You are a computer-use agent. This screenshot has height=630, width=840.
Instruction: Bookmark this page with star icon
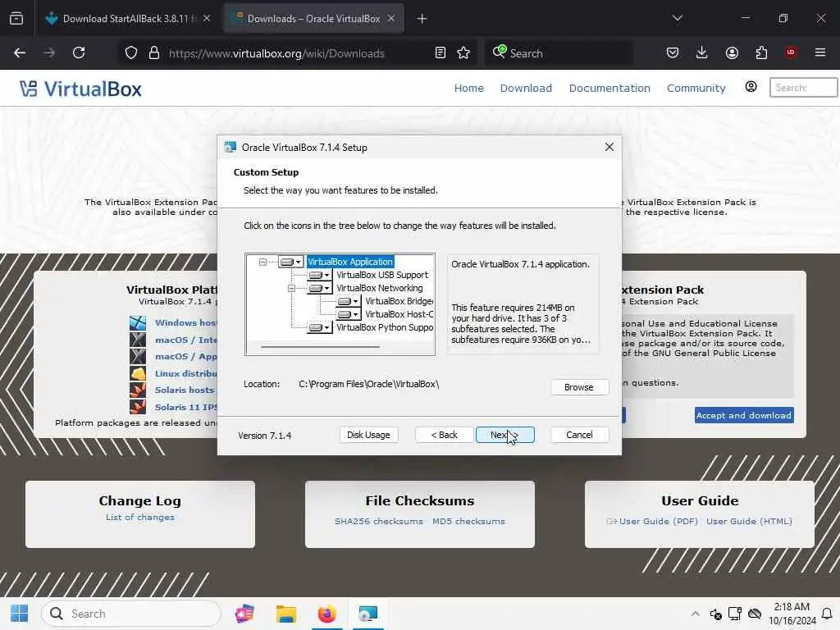click(x=463, y=53)
